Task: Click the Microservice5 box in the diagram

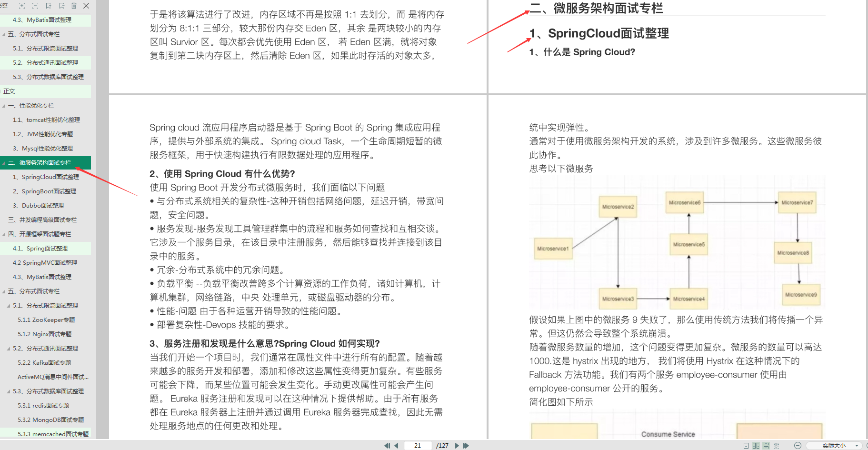Action: click(x=688, y=244)
